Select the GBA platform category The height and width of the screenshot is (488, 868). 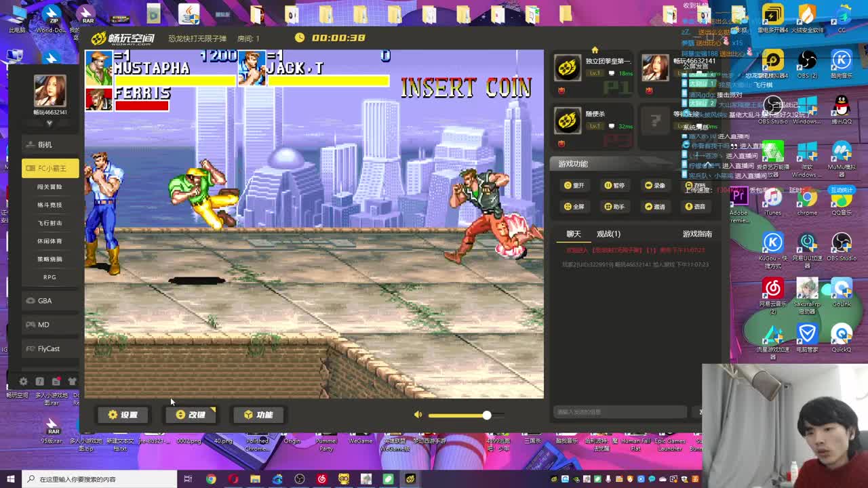click(50, 300)
